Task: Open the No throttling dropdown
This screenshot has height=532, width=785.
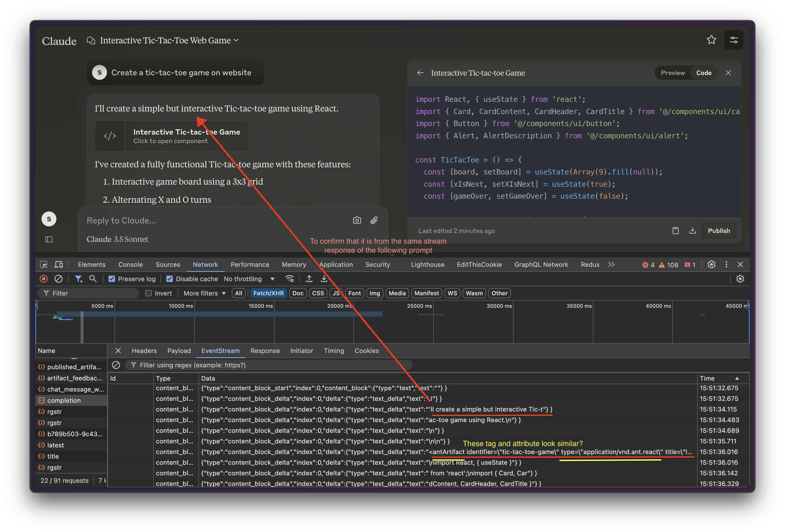Action: tap(249, 279)
